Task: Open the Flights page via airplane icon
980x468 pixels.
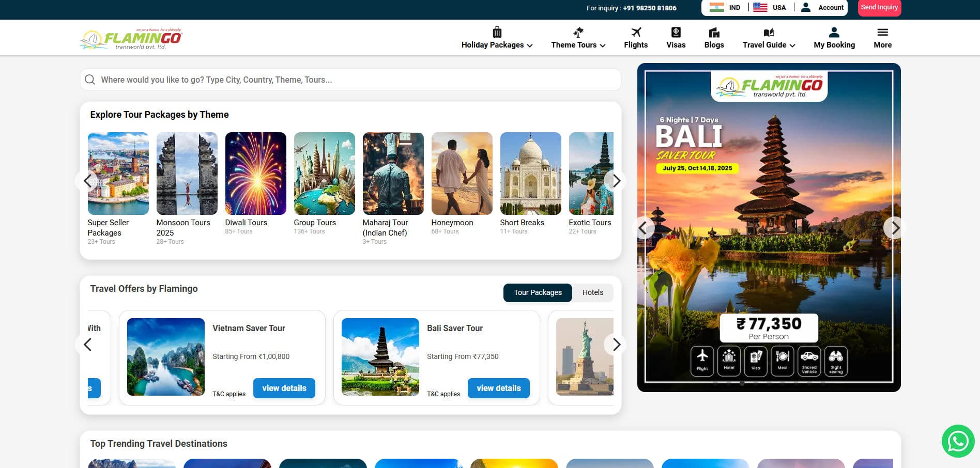Action: (x=636, y=33)
